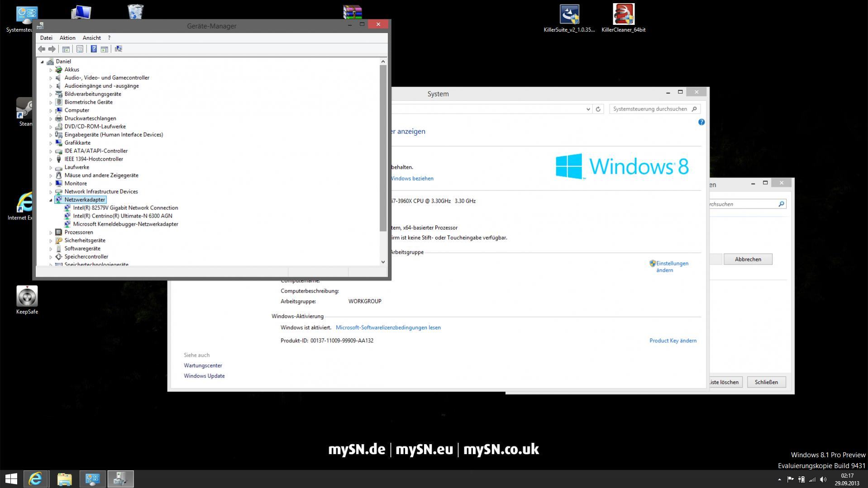Select the IDE ATA/ATAPI-Controller icon
Viewport: 868px width, 488px height.
(59, 151)
